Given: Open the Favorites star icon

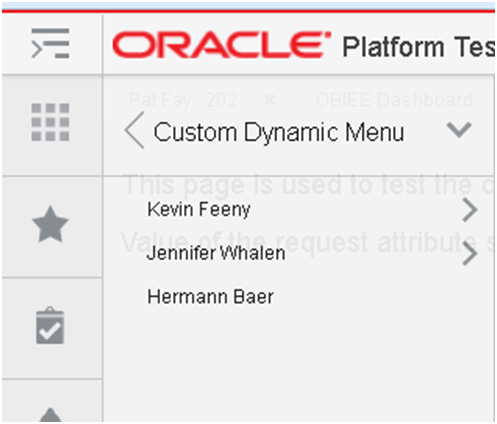Looking at the screenshot, I should point(50,224).
